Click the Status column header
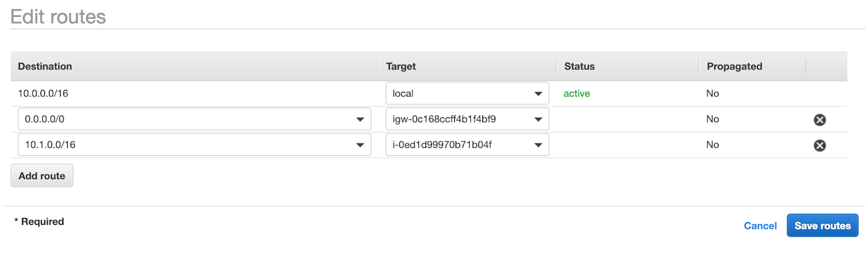The height and width of the screenshot is (262, 868). [580, 66]
